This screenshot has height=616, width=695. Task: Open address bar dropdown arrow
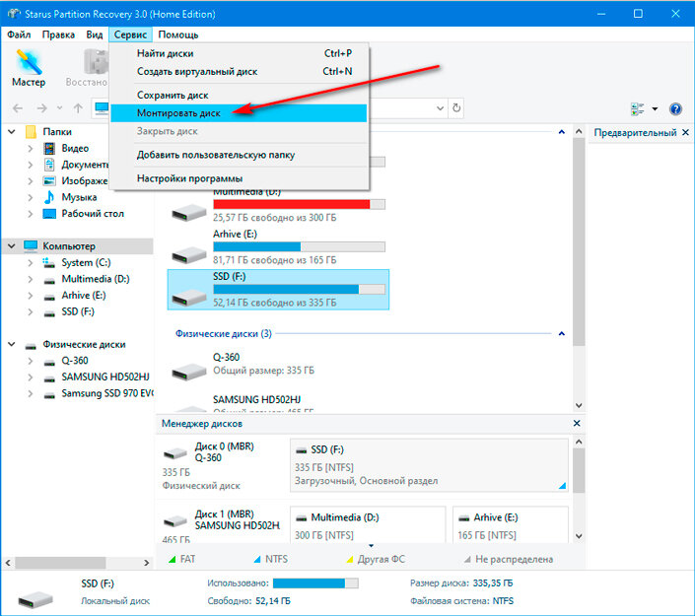coord(440,108)
